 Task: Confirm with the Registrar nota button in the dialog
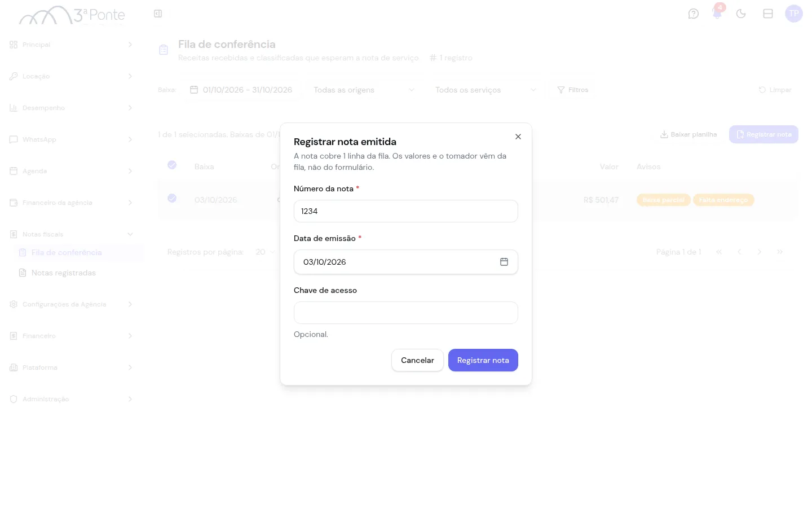click(x=483, y=360)
